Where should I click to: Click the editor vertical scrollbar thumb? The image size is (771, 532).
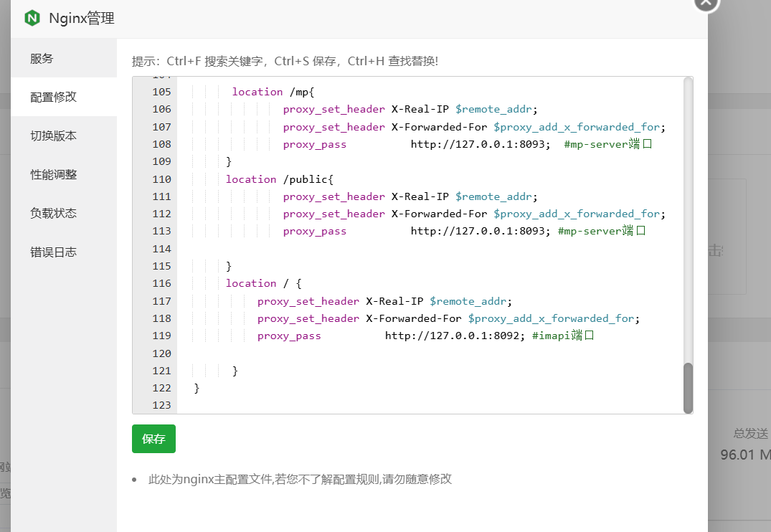point(688,388)
